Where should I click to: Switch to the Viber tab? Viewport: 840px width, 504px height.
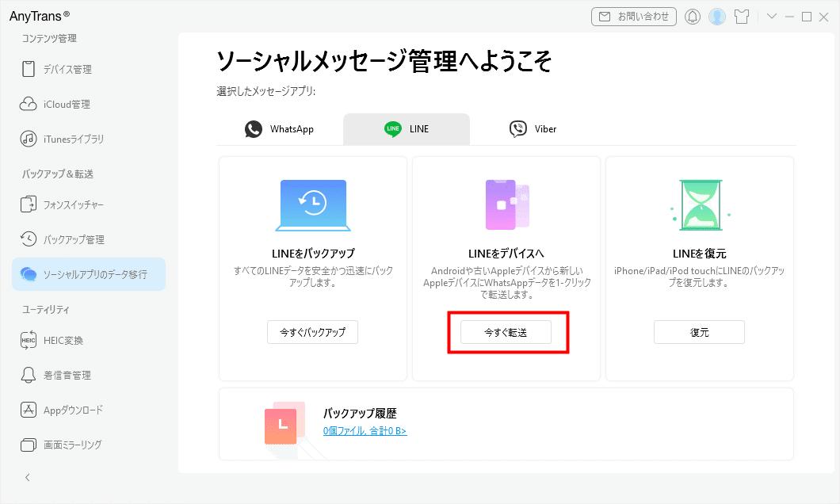pos(533,129)
